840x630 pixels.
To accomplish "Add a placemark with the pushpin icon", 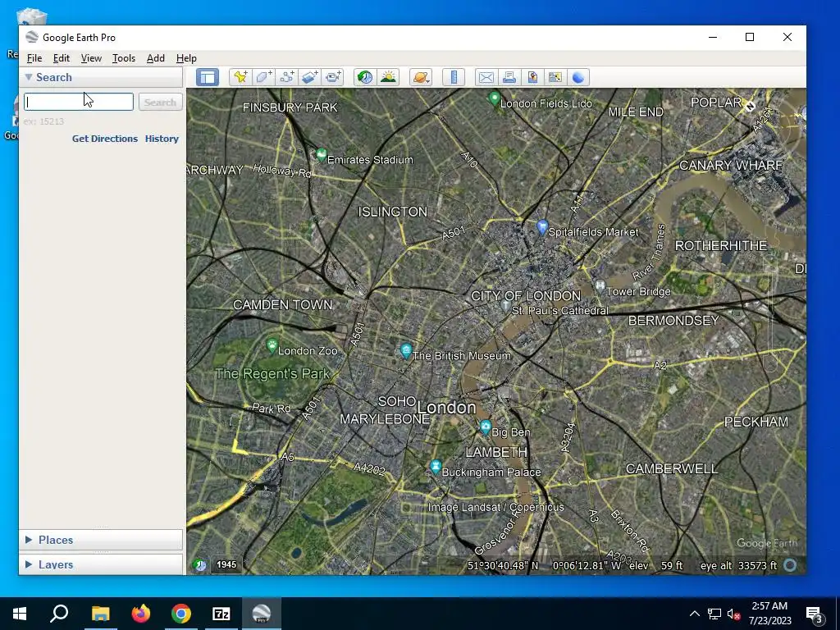I will [x=240, y=77].
